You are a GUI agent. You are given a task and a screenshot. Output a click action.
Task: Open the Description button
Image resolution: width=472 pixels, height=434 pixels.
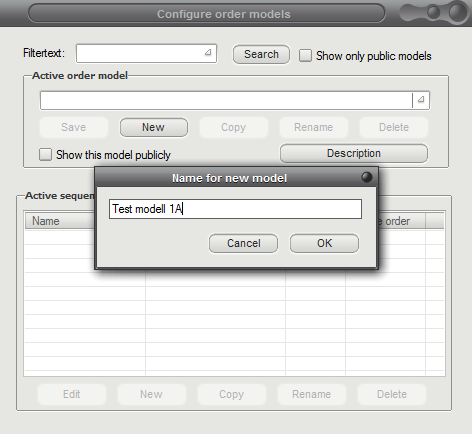[354, 153]
